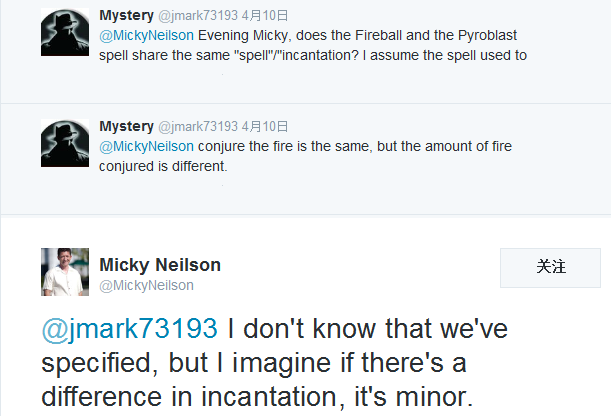Open Micky Neilson's profile photo
611x416 pixels.
(66, 272)
